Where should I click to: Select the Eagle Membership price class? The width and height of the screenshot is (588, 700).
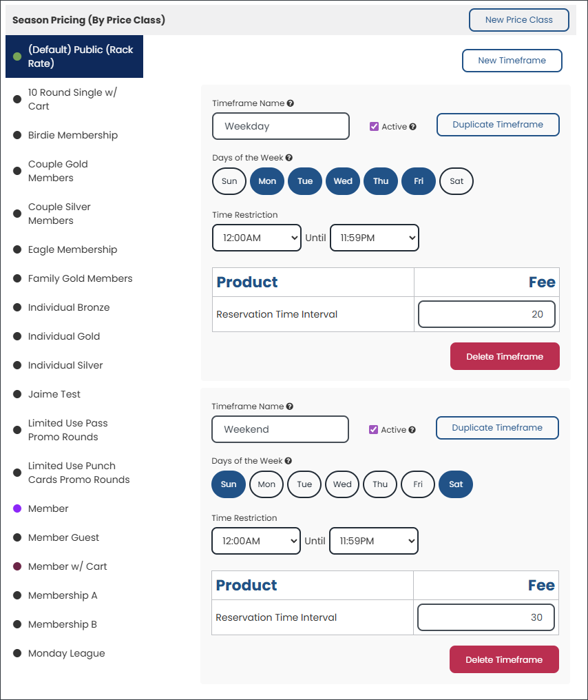(72, 249)
